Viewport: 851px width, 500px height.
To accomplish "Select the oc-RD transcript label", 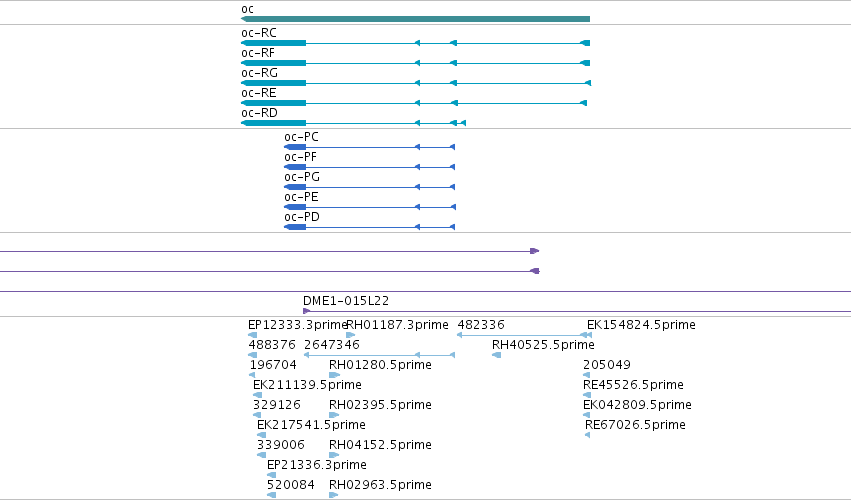I will (x=259, y=113).
